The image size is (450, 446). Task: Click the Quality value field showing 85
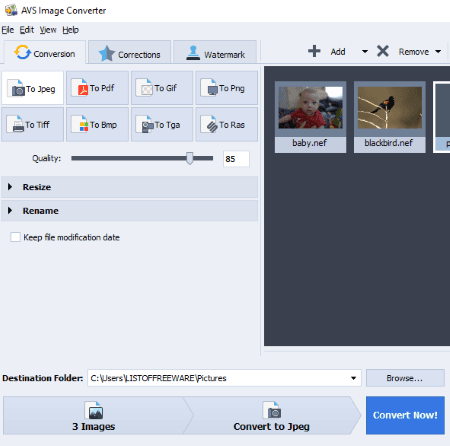coord(236,159)
